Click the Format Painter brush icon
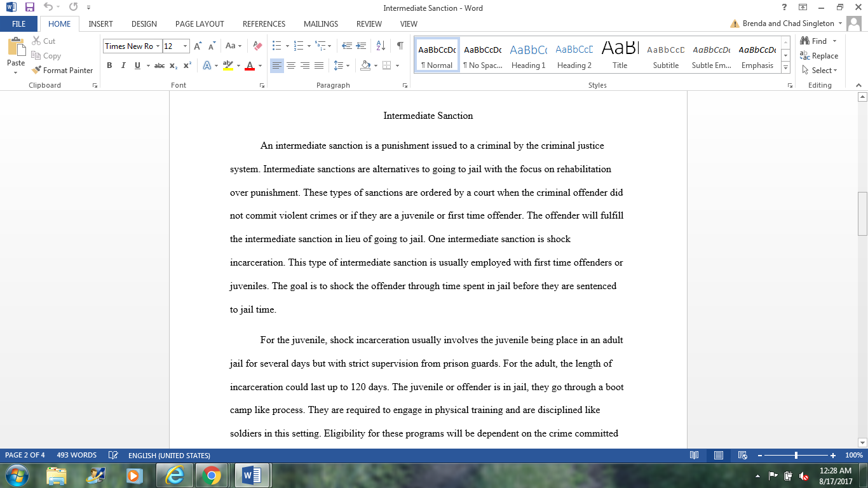 click(x=37, y=71)
